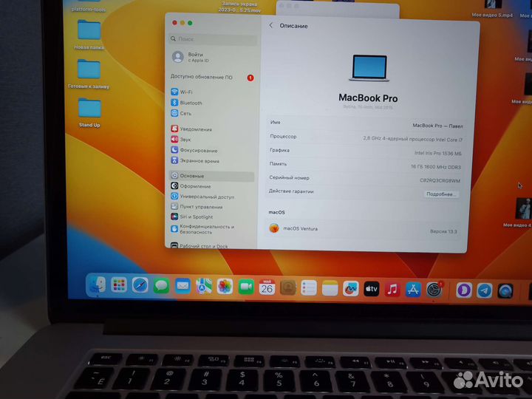Open Photos from the Dock

[x=225, y=287]
